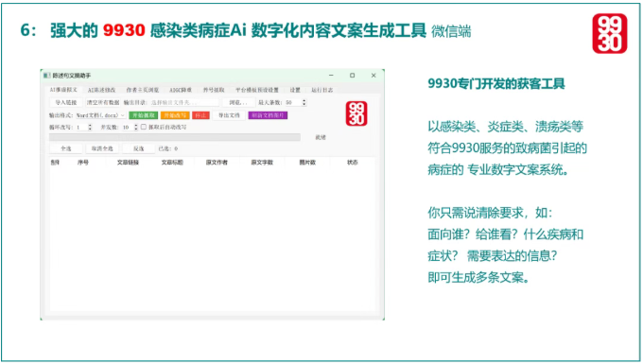Open the AI采集原文 tab
This screenshot has height=364, width=643.
63,90
